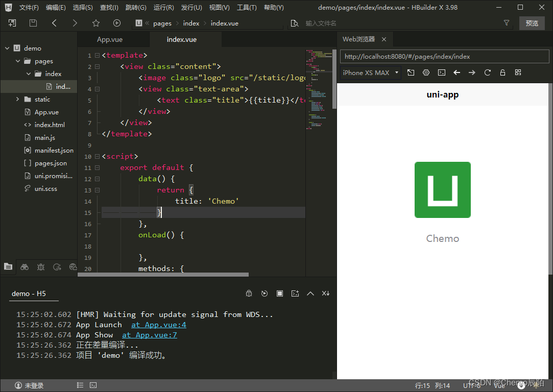Open the browser console terminal icon
This screenshot has height=392, width=553.
point(441,72)
